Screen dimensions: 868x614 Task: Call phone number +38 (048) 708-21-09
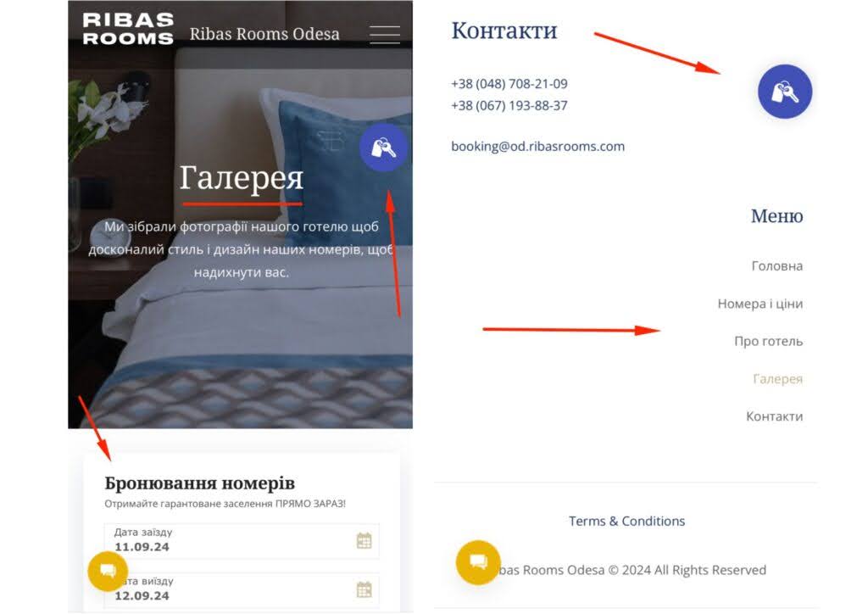(x=509, y=84)
